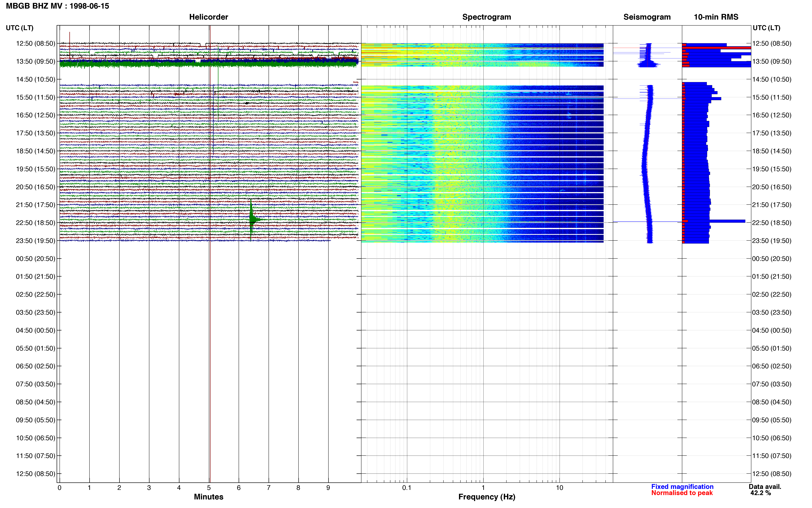Click RMS-side time label 00:50 (20:50)
The height and width of the screenshot is (508, 812).
point(772,259)
